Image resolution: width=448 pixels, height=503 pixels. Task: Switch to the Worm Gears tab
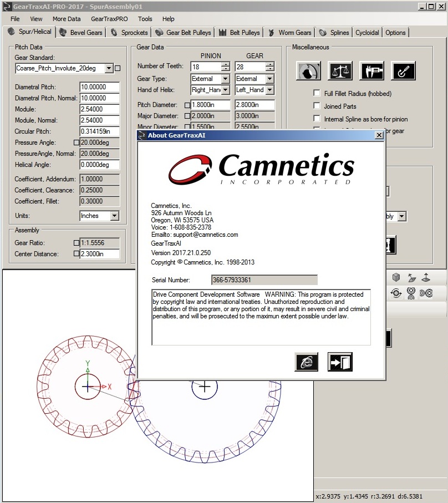pos(290,32)
